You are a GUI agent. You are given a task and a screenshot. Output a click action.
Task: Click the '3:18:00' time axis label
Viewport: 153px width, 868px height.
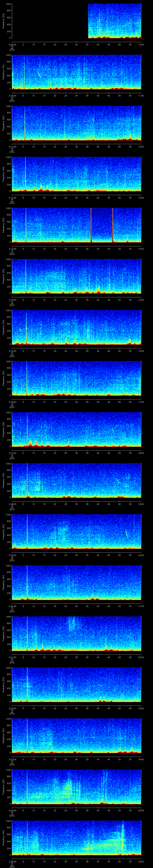(12, 504)
